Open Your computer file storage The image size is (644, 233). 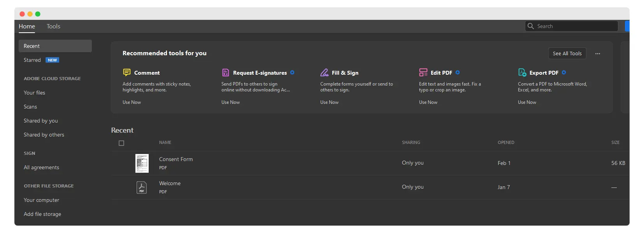click(x=41, y=200)
